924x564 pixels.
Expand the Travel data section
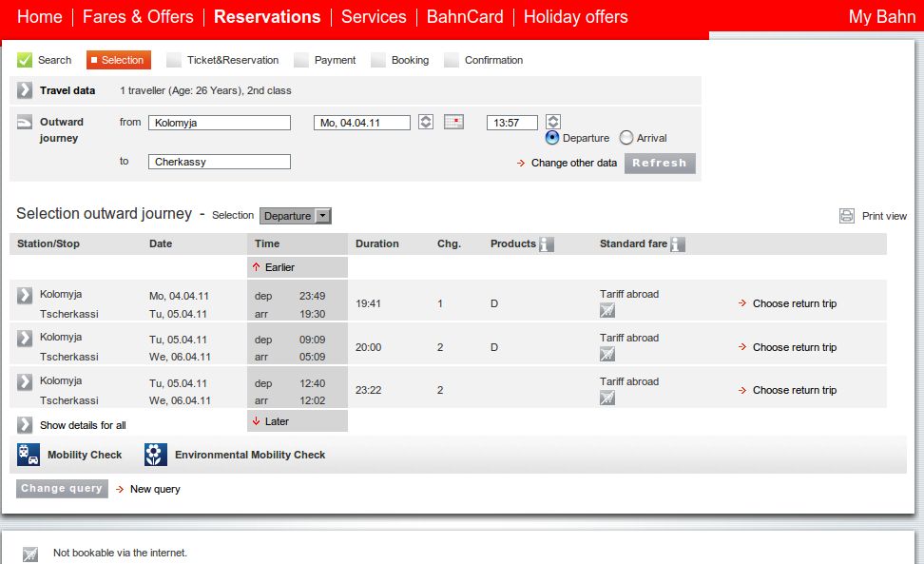click(x=24, y=90)
